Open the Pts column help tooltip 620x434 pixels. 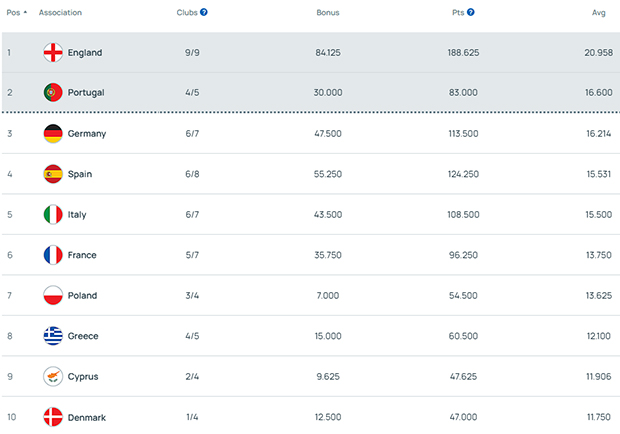470,13
